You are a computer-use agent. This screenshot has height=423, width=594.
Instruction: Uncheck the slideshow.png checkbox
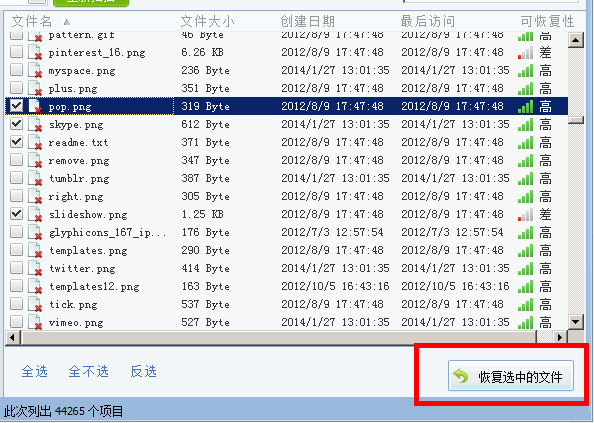(16, 214)
